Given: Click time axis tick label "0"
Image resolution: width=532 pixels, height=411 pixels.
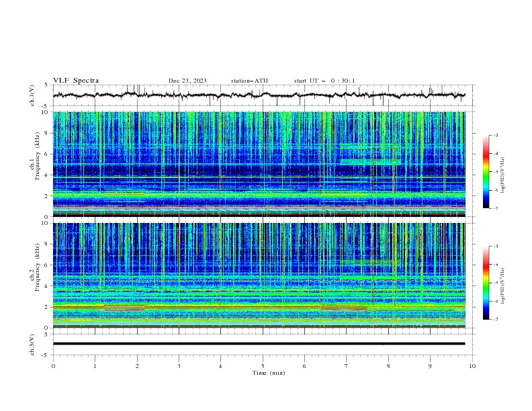Looking at the screenshot, I should point(53,366).
